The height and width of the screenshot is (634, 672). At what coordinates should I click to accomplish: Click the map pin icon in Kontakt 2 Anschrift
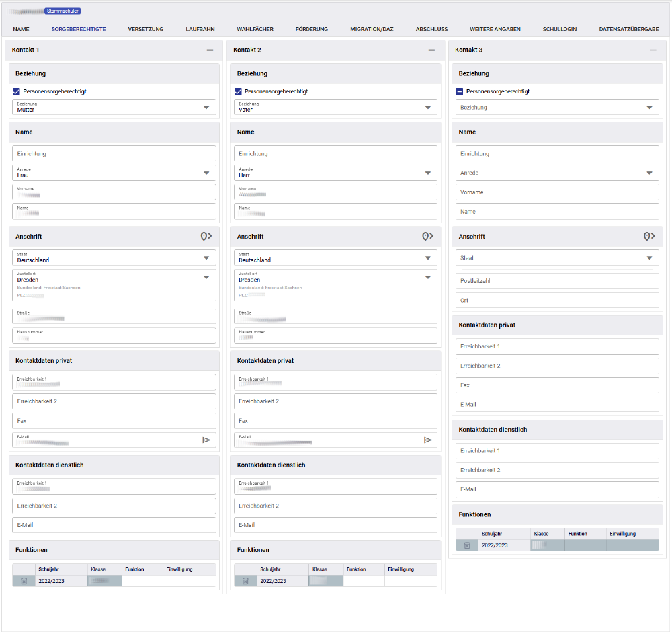pyautogui.click(x=427, y=237)
